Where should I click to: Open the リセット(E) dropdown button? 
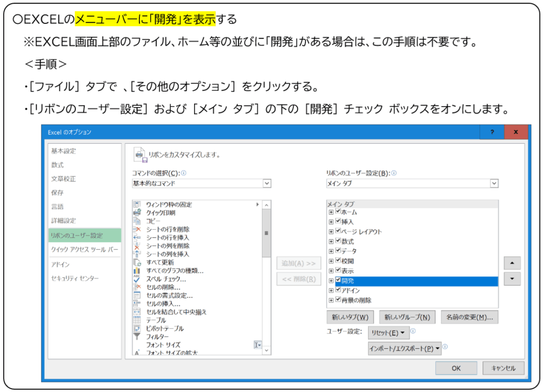pyautogui.click(x=389, y=333)
